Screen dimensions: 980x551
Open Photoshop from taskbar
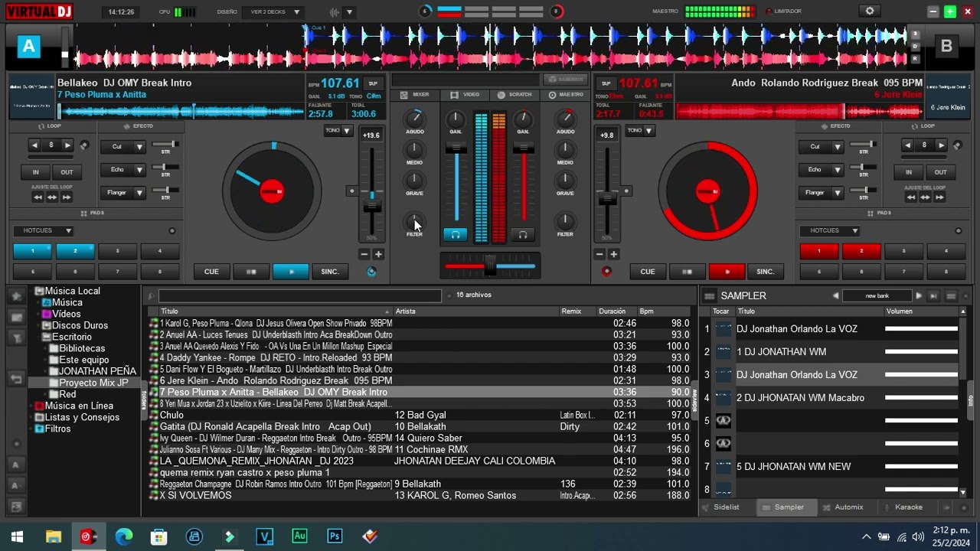click(335, 536)
